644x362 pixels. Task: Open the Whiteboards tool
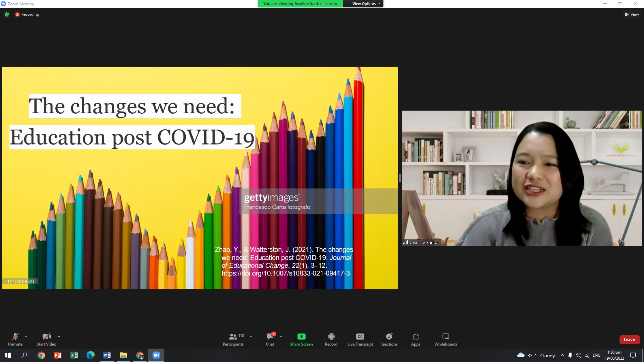pos(445,339)
